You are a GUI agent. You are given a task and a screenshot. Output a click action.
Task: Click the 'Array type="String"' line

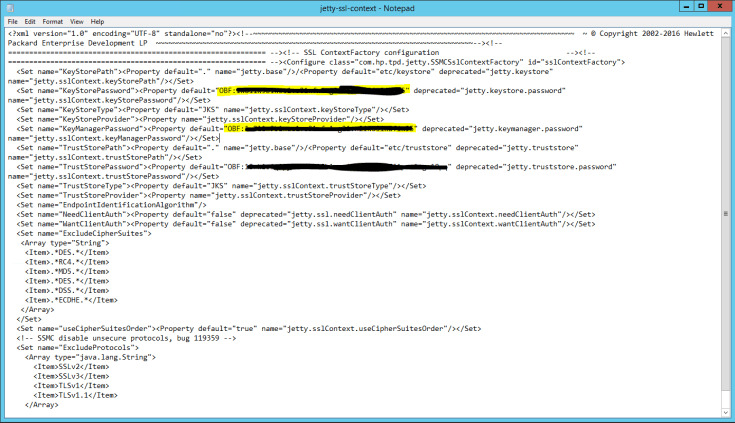click(65, 243)
